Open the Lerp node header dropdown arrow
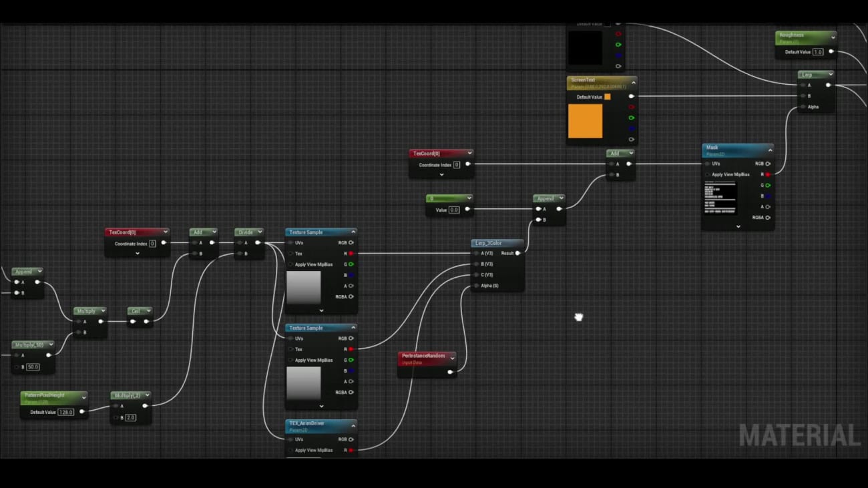This screenshot has height=488, width=868. (830, 74)
